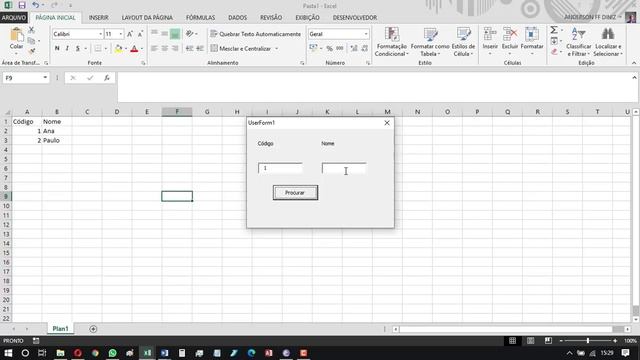Click the increase indent icon
The height and width of the screenshot is (360, 640).
coord(200,49)
